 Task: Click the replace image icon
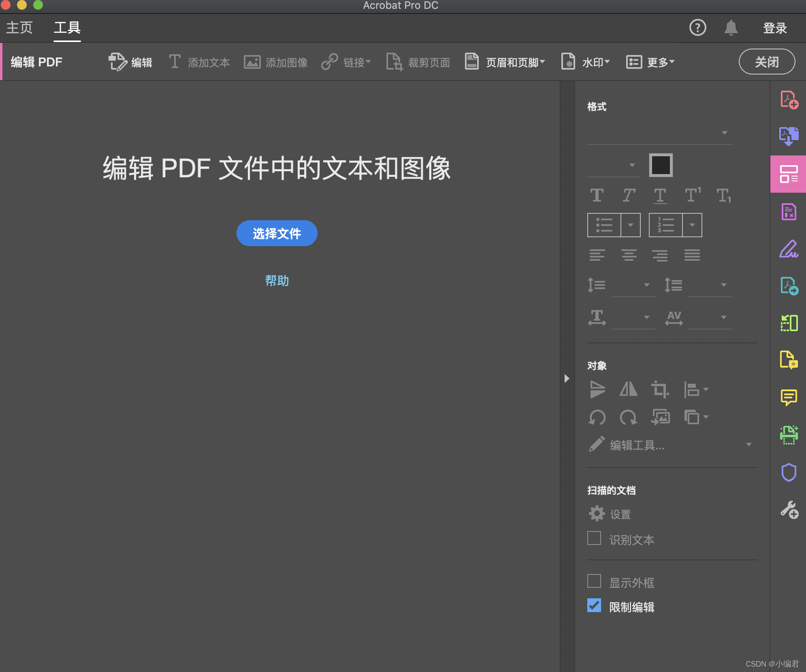click(660, 417)
